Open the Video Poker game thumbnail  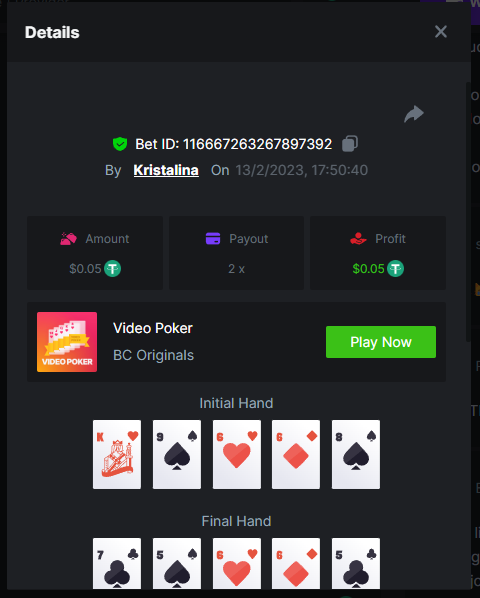tap(67, 342)
